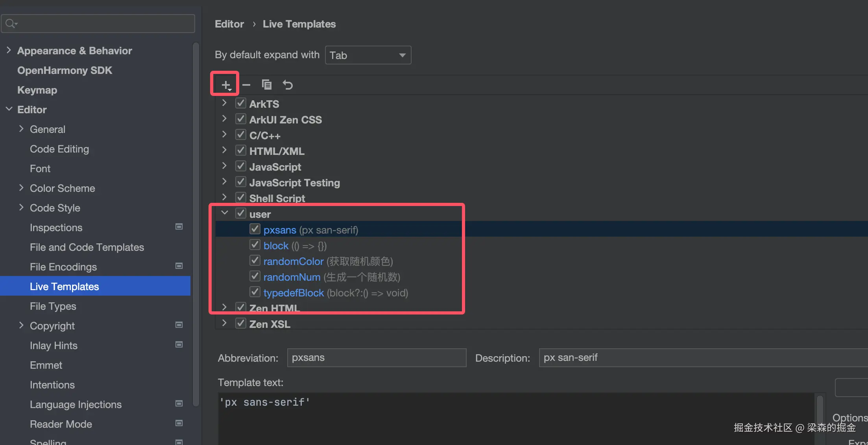This screenshot has height=445, width=868.
Task: Uncheck the pxsans template checkbox
Action: (255, 229)
